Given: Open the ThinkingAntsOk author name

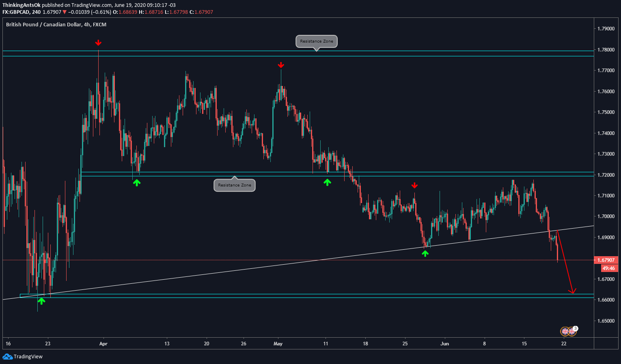Looking at the screenshot, I should point(22,5).
